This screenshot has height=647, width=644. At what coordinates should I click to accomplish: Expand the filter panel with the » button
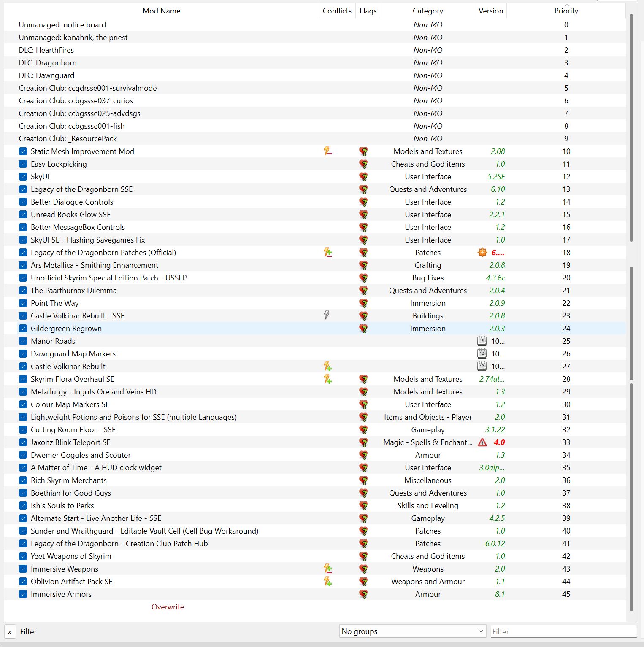[10, 631]
